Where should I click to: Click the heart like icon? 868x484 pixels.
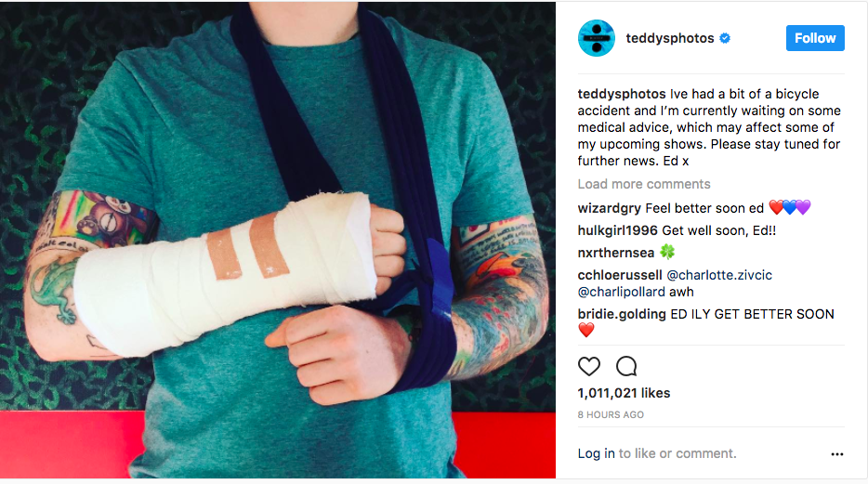tap(588, 366)
